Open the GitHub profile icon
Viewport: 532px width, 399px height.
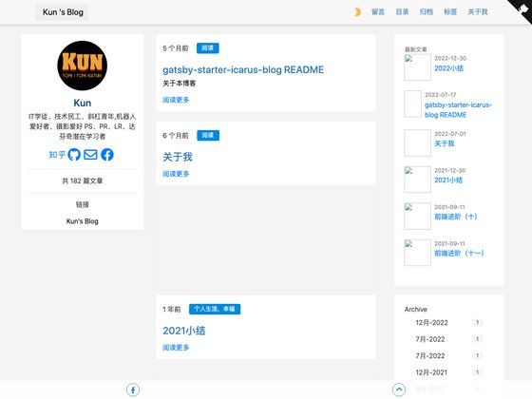[x=74, y=155]
